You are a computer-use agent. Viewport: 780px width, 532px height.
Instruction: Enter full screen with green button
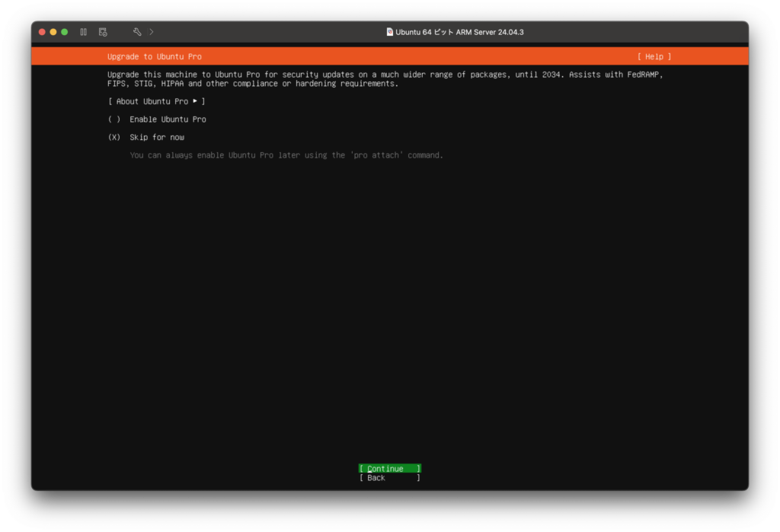[65, 32]
